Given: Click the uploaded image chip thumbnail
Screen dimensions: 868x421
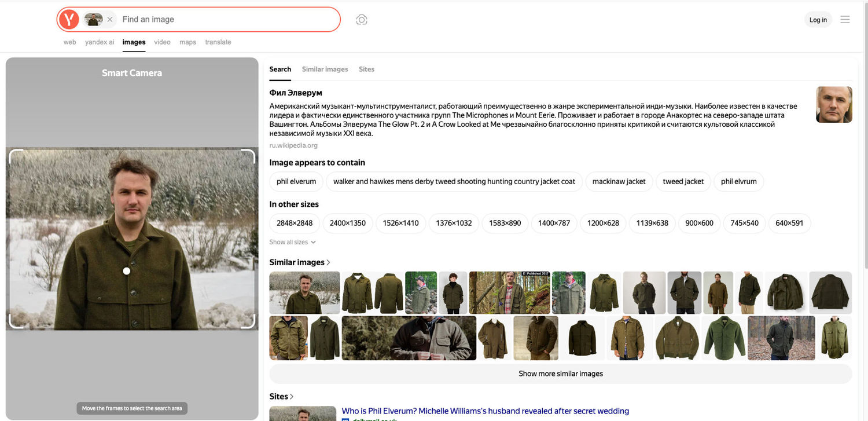Looking at the screenshot, I should coord(93,20).
